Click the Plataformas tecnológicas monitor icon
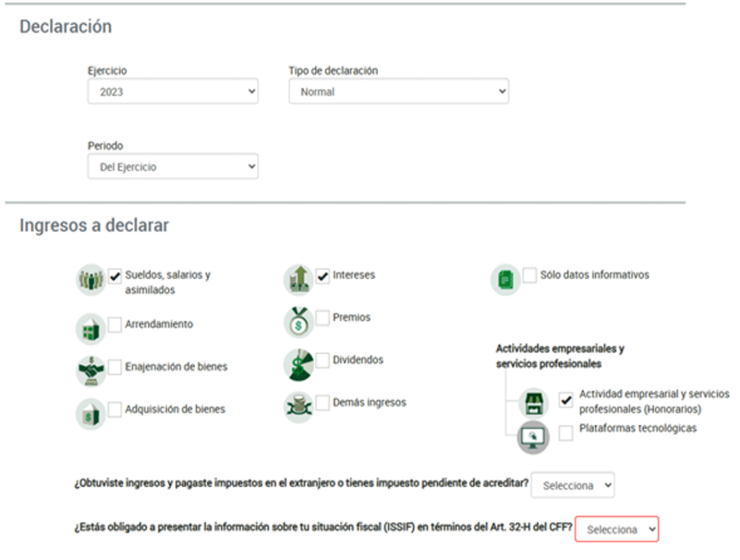 pos(533,437)
